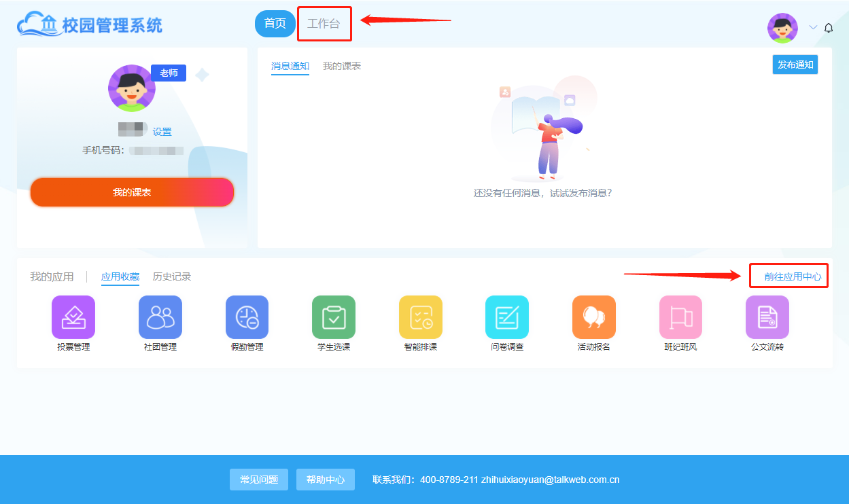849x504 pixels.
Task: Open the 投票管理 voting app icon
Action: pos(73,317)
